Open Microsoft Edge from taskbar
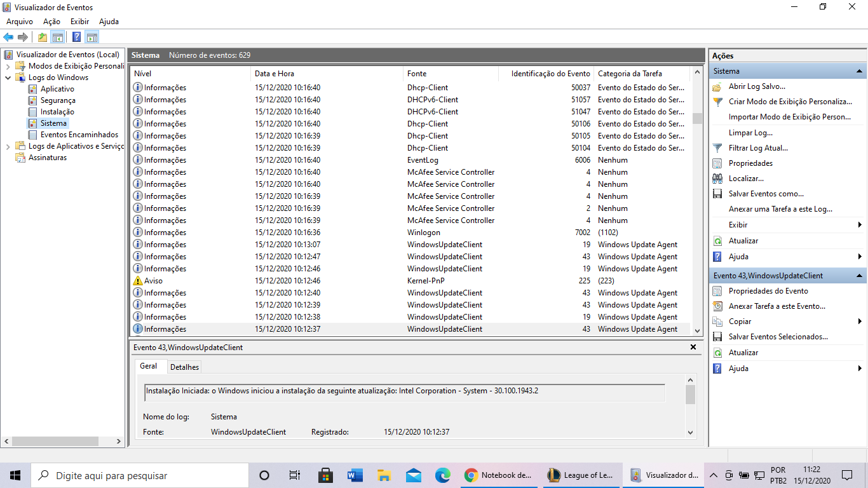Viewport: 868px width, 488px height. click(x=442, y=475)
